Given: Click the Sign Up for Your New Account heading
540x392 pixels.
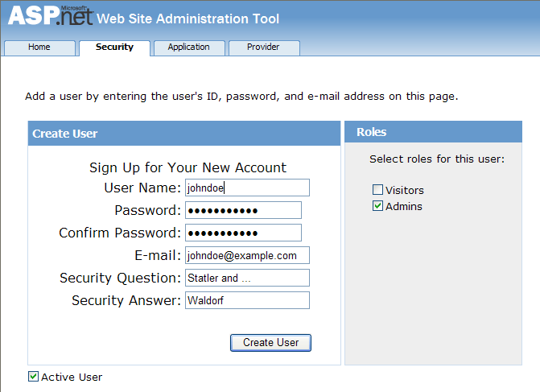Looking at the screenshot, I should coord(188,167).
